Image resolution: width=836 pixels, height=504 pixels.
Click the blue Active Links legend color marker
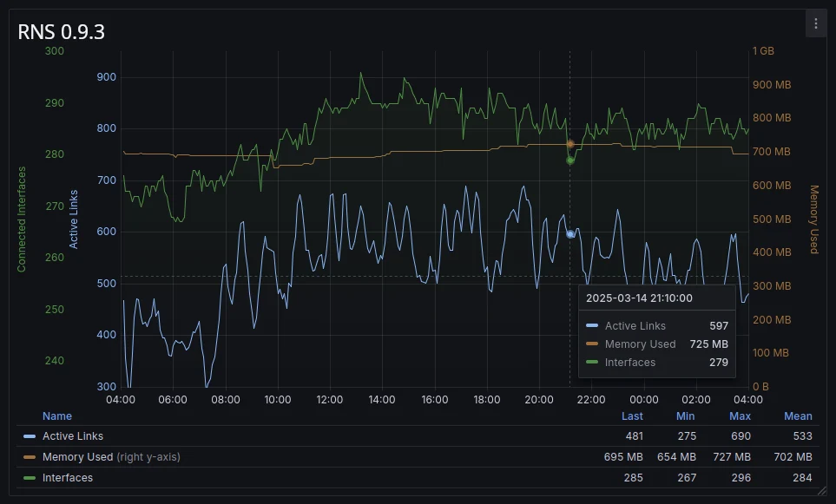[30, 436]
